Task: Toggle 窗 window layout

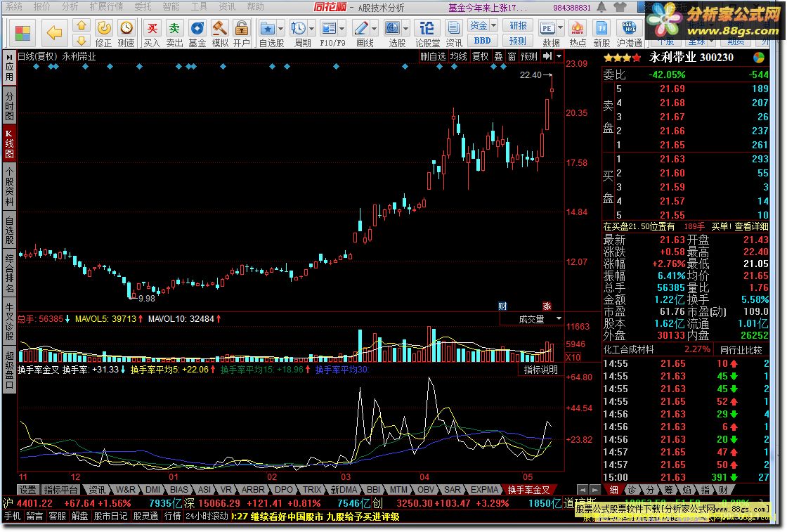Action: (x=512, y=56)
